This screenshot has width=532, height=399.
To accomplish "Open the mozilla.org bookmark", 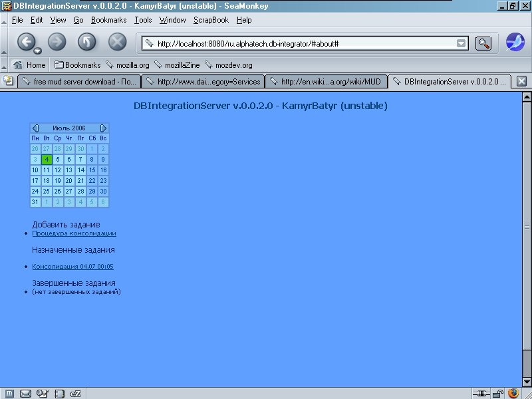I will (x=127, y=65).
